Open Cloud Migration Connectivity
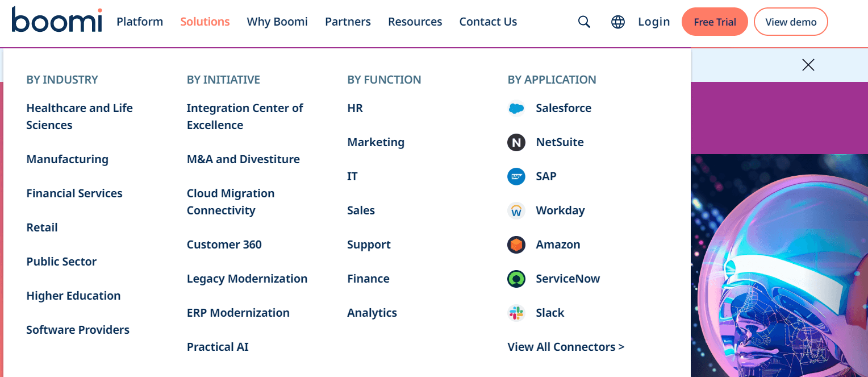 231,202
